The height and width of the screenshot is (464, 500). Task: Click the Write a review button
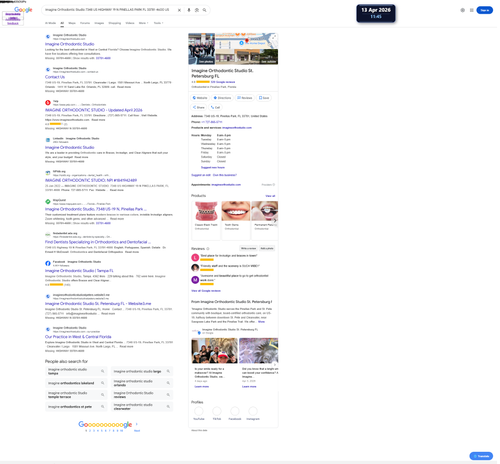[249, 249]
